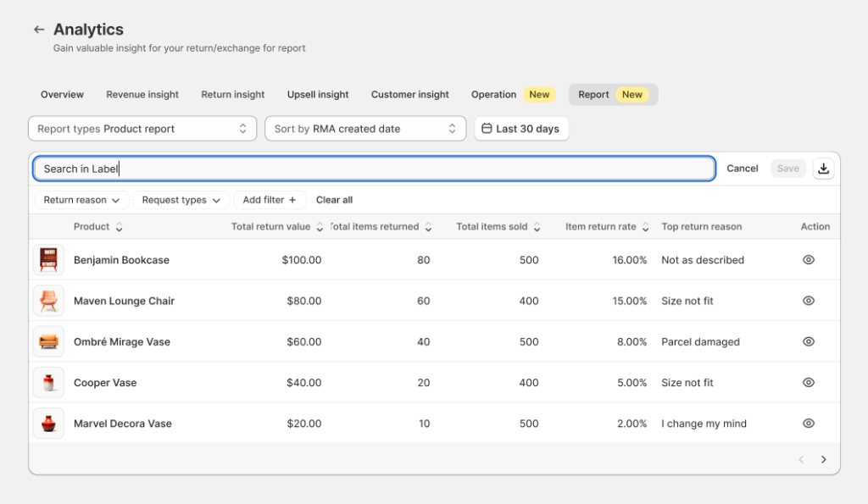
Task: Click the Product column sort icon
Action: 119,227
